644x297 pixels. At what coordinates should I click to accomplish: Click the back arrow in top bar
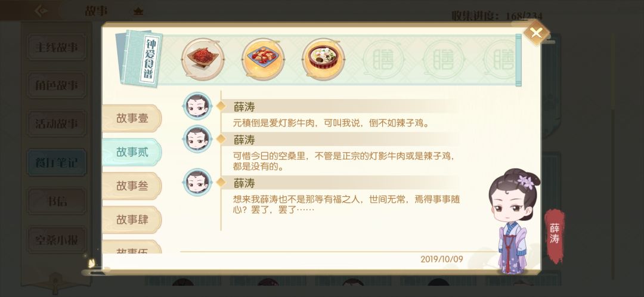[41, 11]
